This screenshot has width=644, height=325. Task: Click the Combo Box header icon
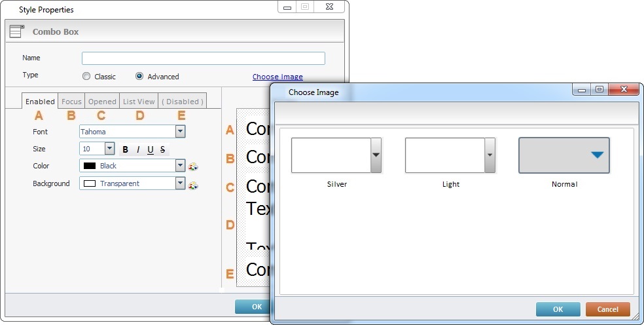click(17, 31)
